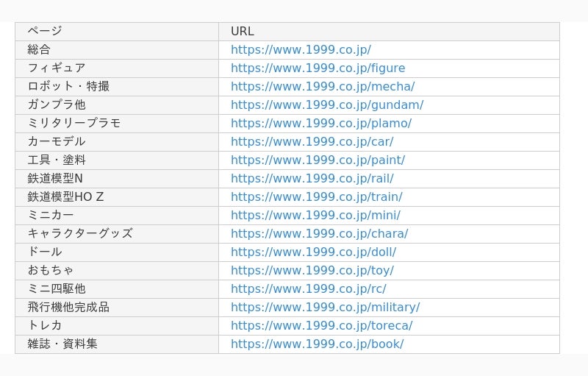Viewport: 588px width, 376px height.
Task: Follow the paint/ URL link
Action: (x=318, y=160)
